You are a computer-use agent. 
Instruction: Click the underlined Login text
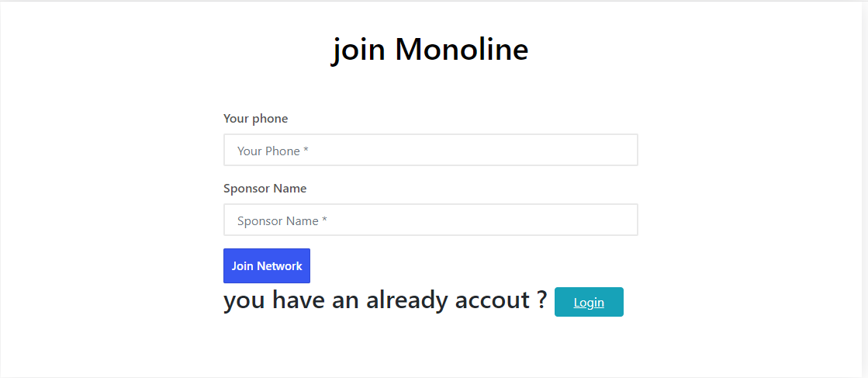click(589, 303)
